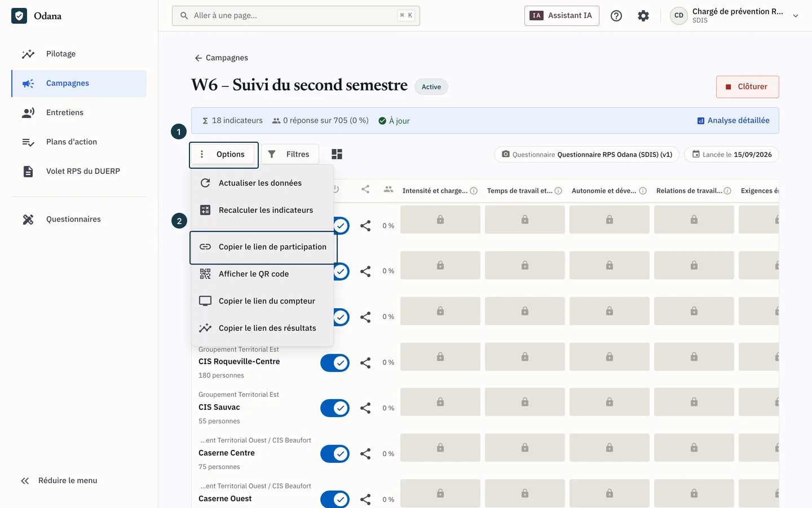Choose Afficher le QR code

point(262,274)
